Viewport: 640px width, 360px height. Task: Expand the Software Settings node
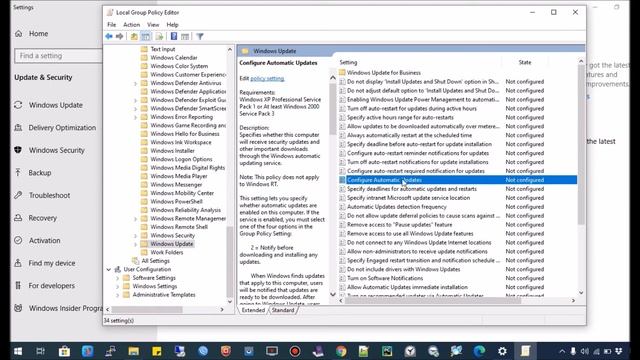click(118, 278)
